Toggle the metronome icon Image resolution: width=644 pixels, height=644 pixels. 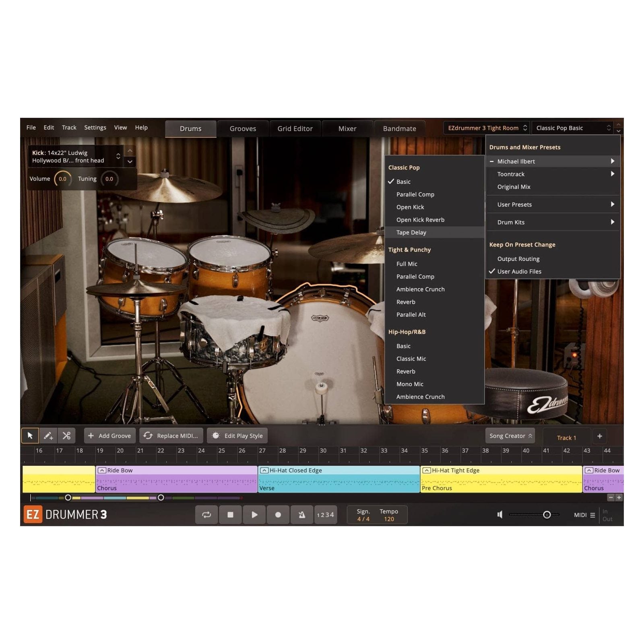[x=301, y=515]
